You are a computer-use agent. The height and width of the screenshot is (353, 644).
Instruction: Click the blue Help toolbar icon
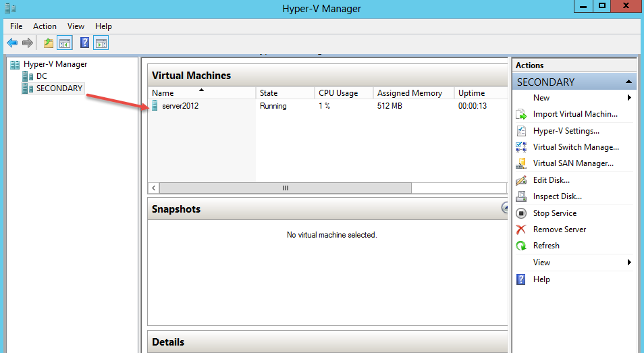tap(84, 43)
